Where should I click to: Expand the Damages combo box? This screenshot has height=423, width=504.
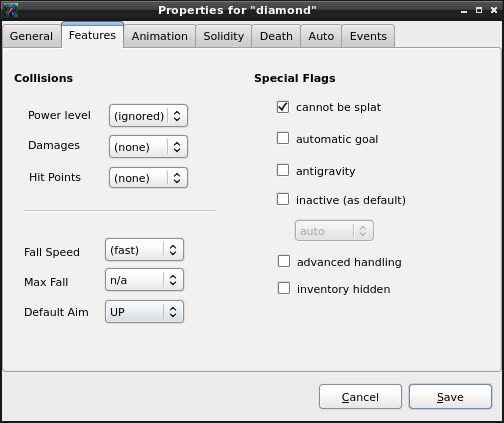(148, 147)
